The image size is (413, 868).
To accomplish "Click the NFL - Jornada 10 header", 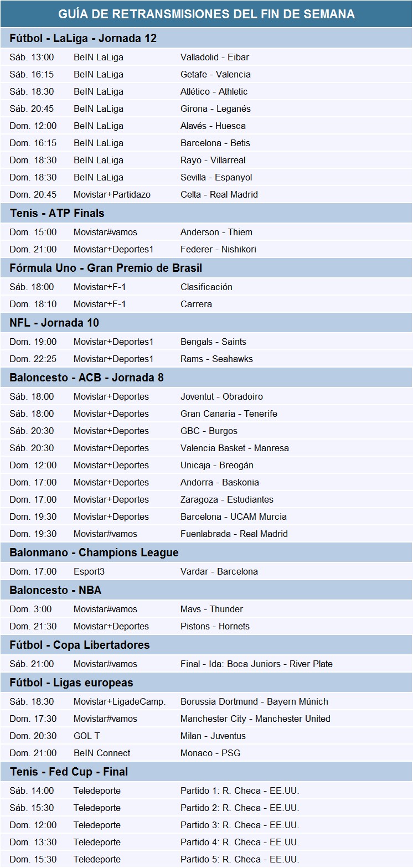I will (x=55, y=323).
